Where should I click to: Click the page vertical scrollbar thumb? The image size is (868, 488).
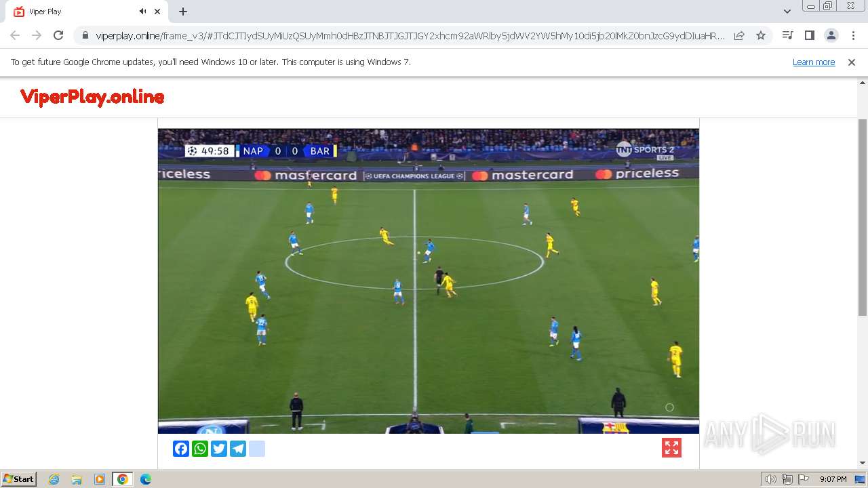(x=863, y=217)
